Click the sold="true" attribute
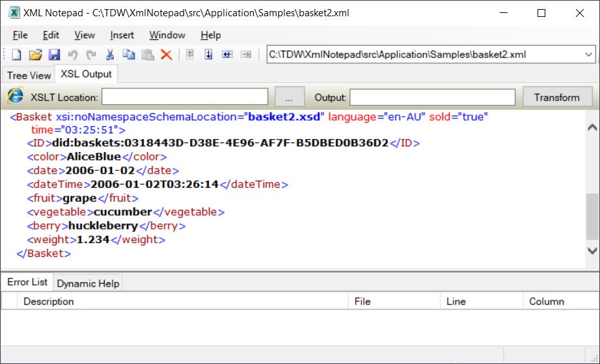Screen dimensions: 600x364 [x=458, y=116]
